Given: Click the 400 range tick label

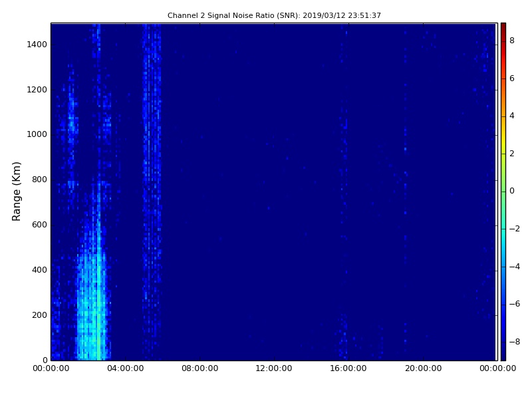Looking at the screenshot, I should (39, 270).
